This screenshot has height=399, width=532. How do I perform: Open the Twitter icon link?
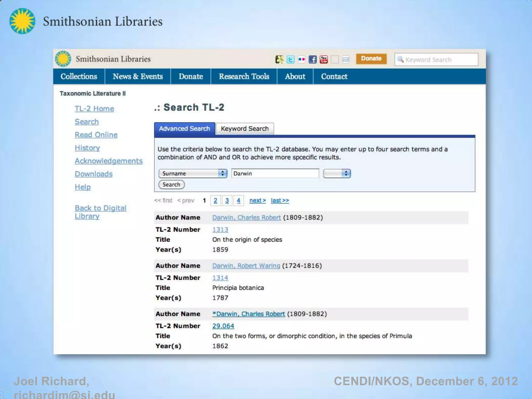pos(290,60)
